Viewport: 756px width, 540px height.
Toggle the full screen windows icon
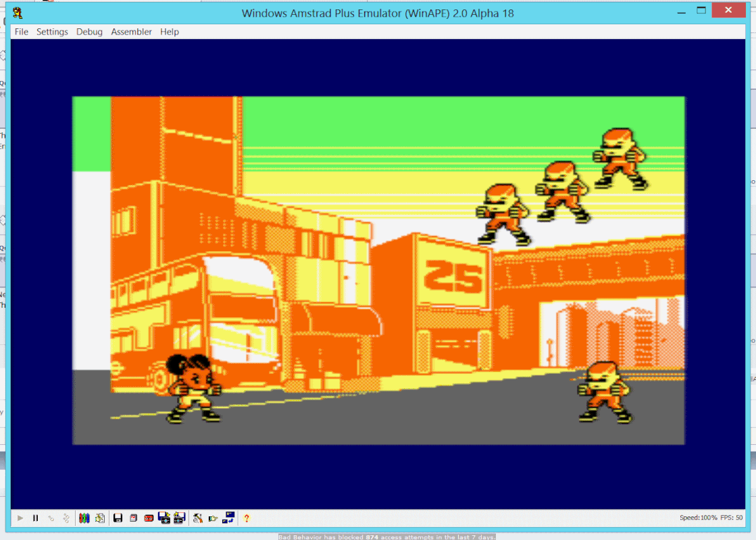[x=228, y=518]
